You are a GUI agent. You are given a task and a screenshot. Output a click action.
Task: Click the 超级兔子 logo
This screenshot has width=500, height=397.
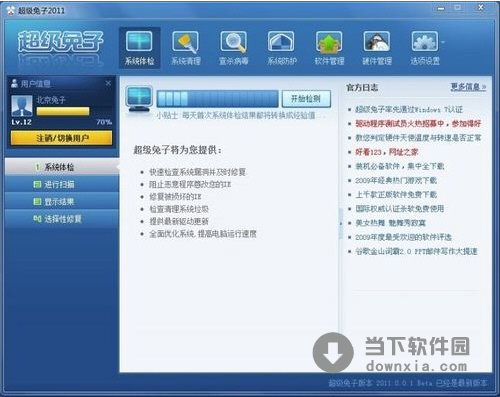tap(61, 42)
